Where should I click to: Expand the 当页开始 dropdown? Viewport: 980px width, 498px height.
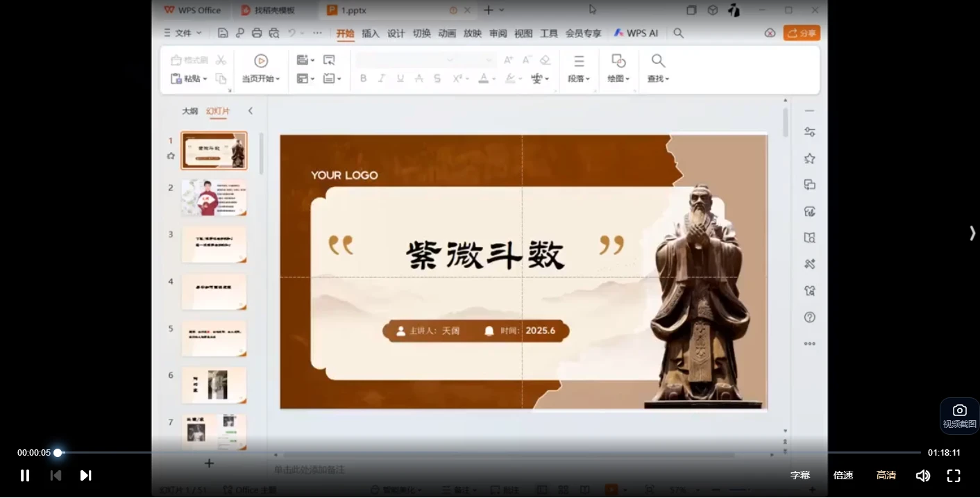tap(278, 79)
